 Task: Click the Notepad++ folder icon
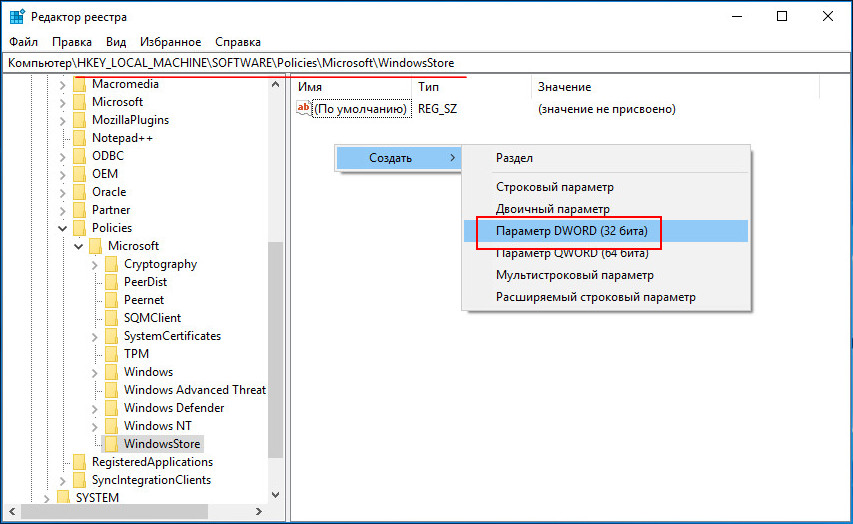[79, 138]
